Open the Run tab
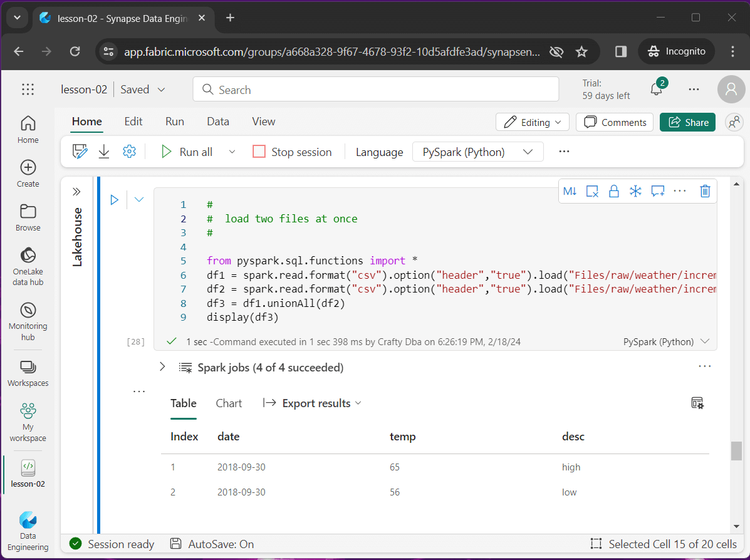This screenshot has height=560, width=750. (x=175, y=122)
